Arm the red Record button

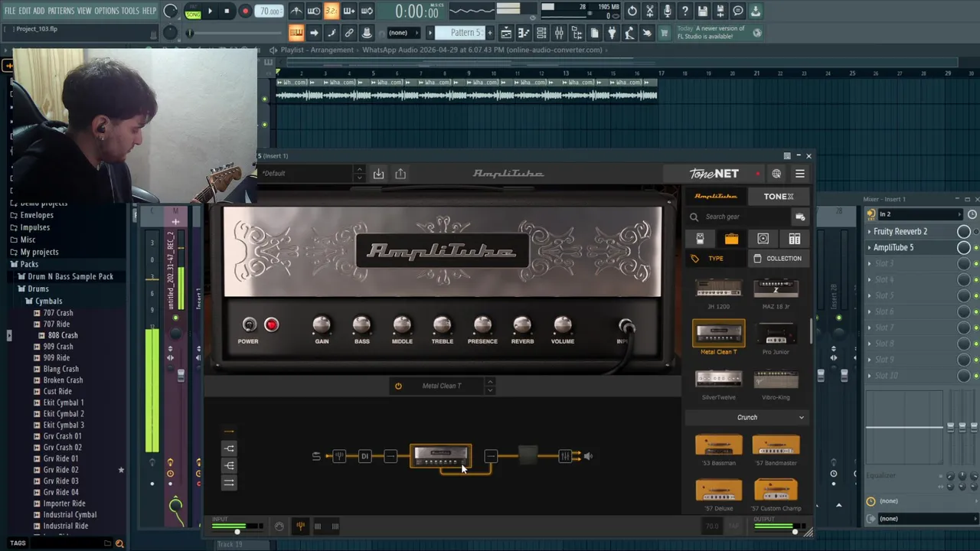(245, 11)
